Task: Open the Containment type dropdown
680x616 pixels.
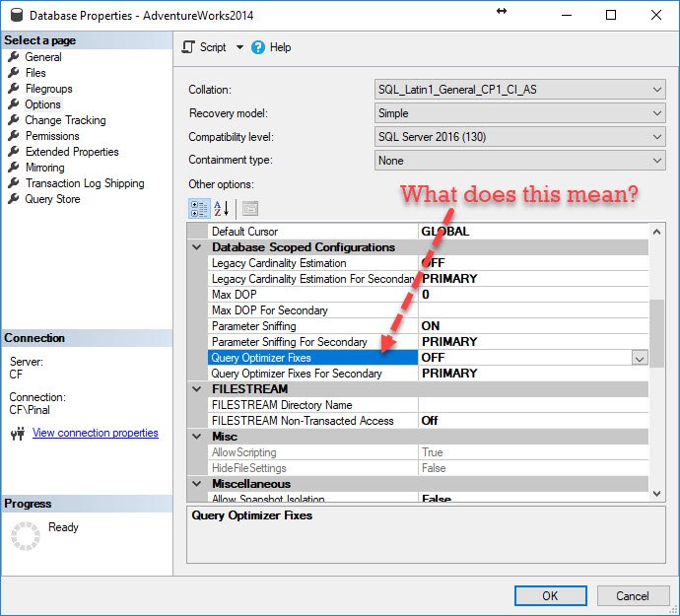Action: click(520, 161)
